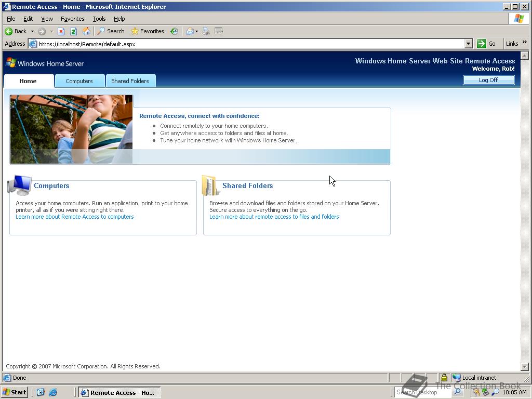Launch Internet Explorer from the quick launch bar
Screen dimensions: 532x399
point(54,392)
